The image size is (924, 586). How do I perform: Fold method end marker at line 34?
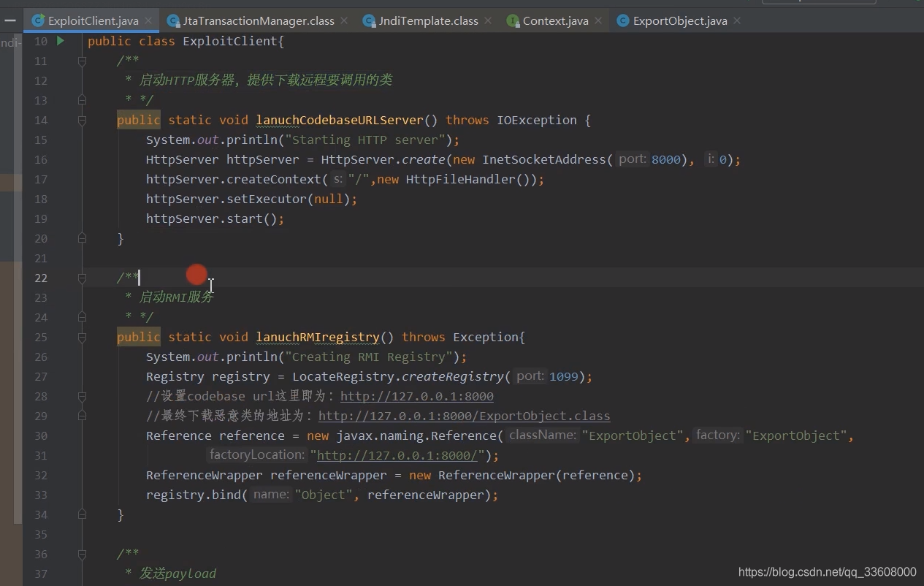click(82, 514)
